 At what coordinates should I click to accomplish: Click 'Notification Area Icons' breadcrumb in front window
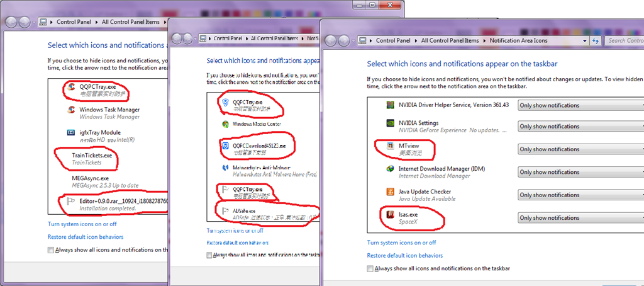pyautogui.click(x=518, y=41)
